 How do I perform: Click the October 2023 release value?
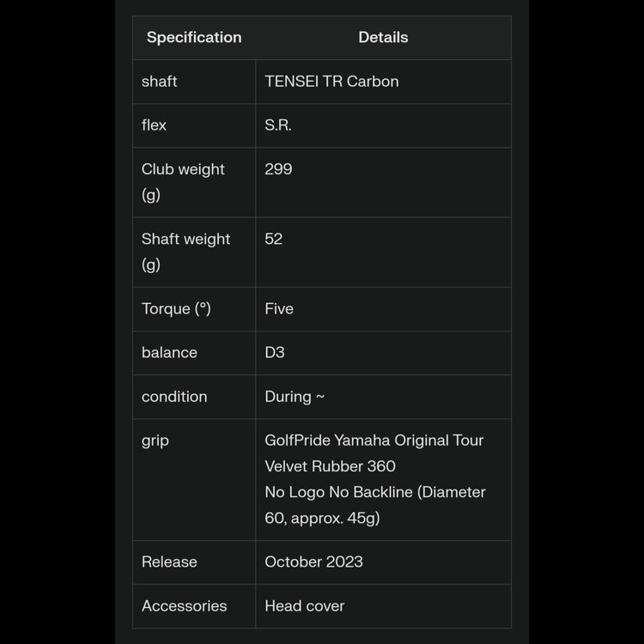(x=313, y=562)
